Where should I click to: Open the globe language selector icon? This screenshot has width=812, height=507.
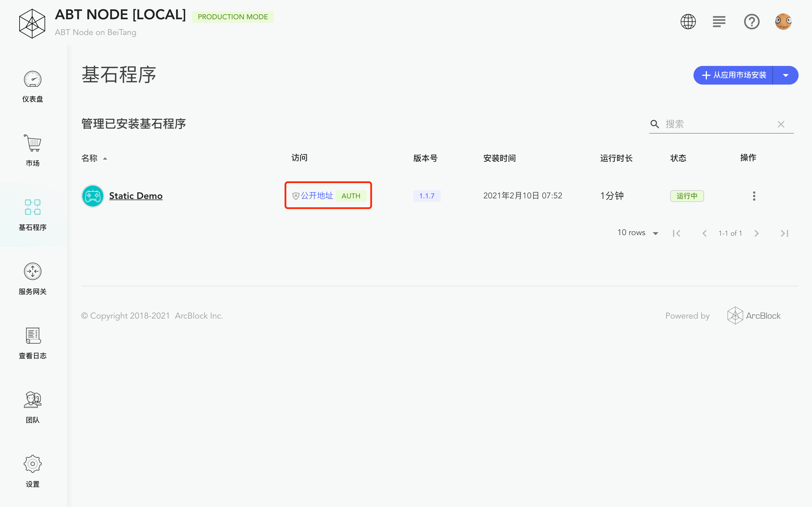pyautogui.click(x=688, y=22)
